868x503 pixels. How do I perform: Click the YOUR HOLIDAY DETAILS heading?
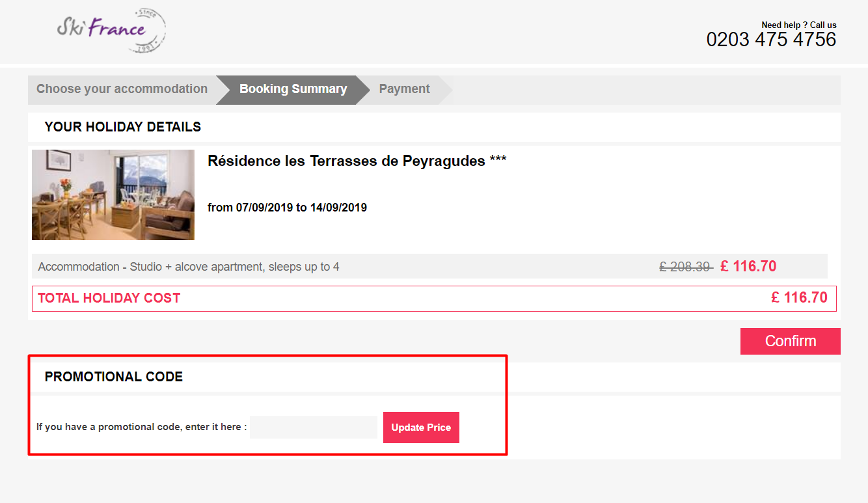click(x=122, y=127)
